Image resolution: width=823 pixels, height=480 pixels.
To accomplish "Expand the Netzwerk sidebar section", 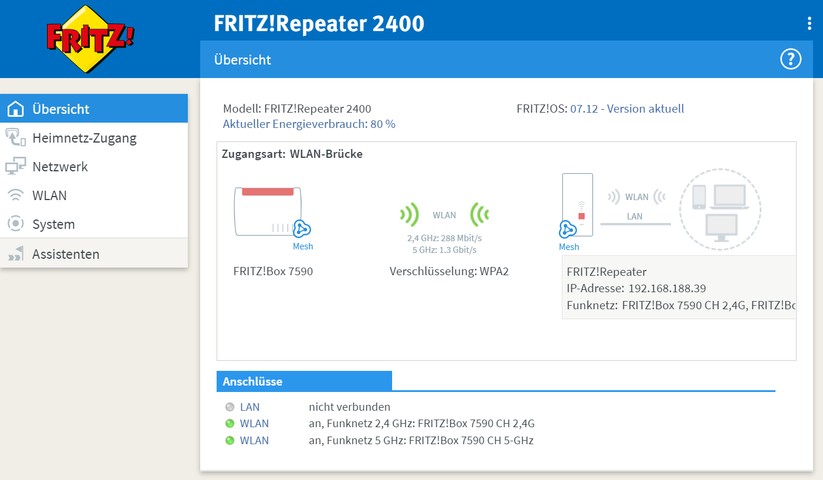I will click(x=60, y=167).
